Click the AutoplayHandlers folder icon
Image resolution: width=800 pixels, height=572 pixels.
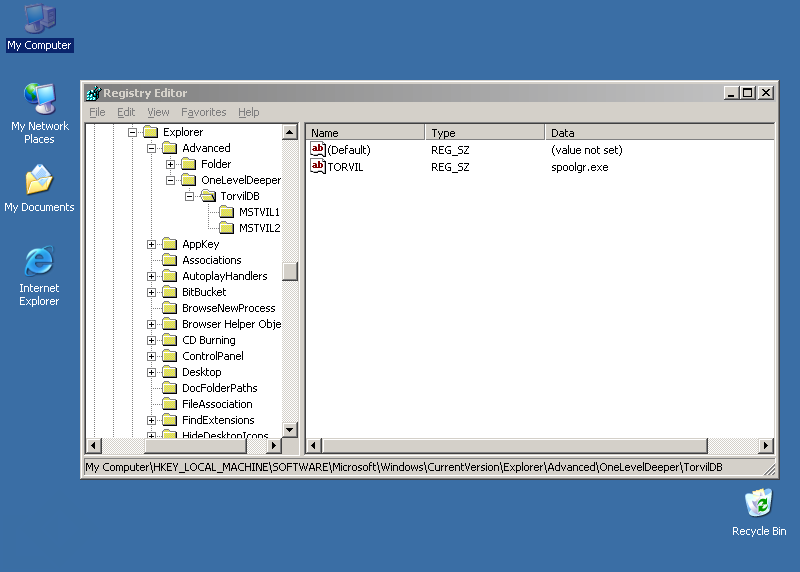point(169,276)
